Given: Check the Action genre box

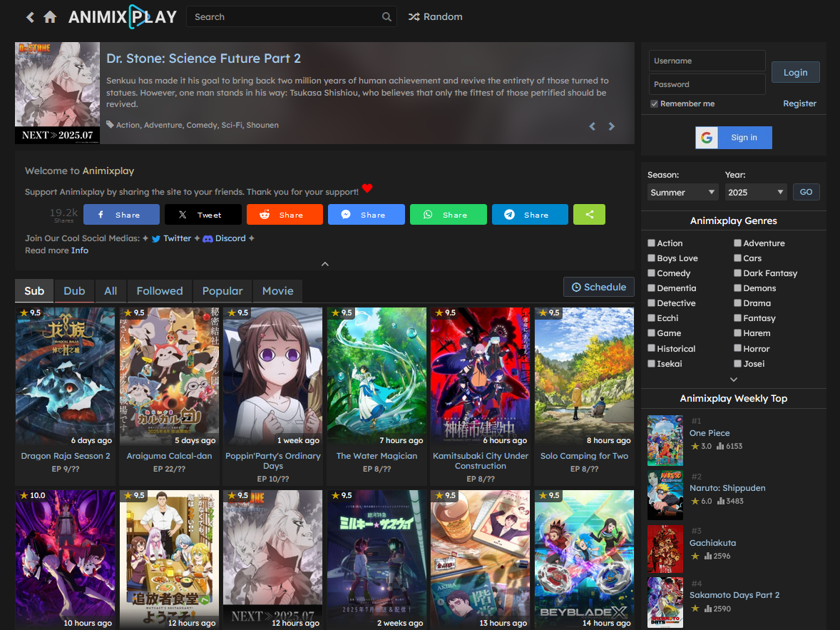Looking at the screenshot, I should tap(652, 243).
